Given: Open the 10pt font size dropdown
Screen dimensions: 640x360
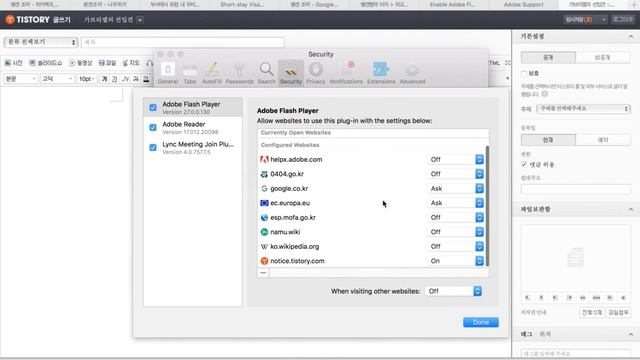Looking at the screenshot, I should pos(87,79).
